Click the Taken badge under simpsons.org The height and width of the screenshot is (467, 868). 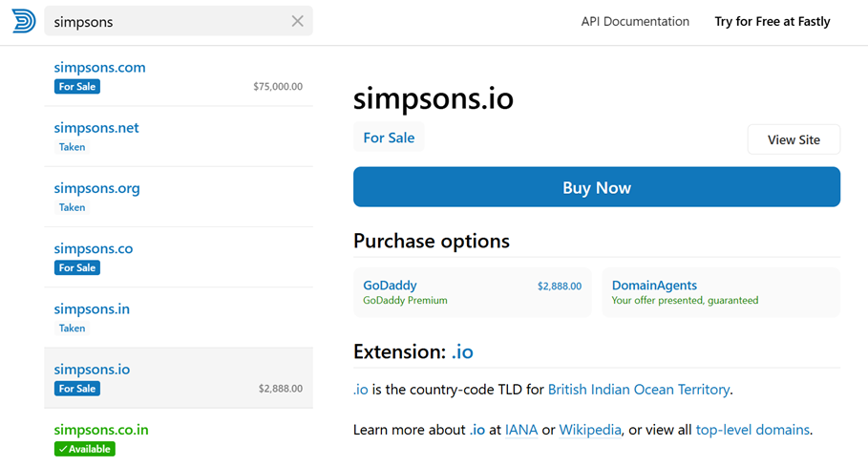[72, 207]
